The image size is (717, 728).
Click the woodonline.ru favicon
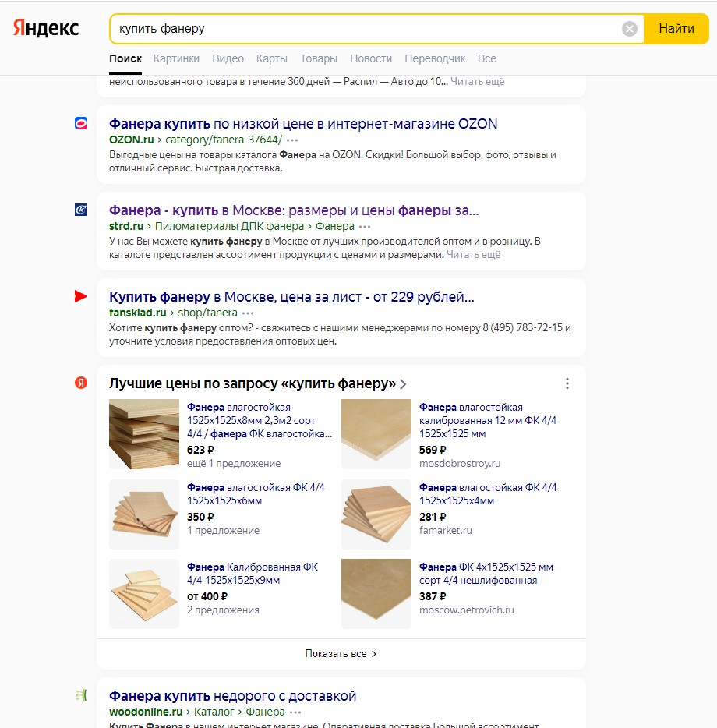pos(81,695)
